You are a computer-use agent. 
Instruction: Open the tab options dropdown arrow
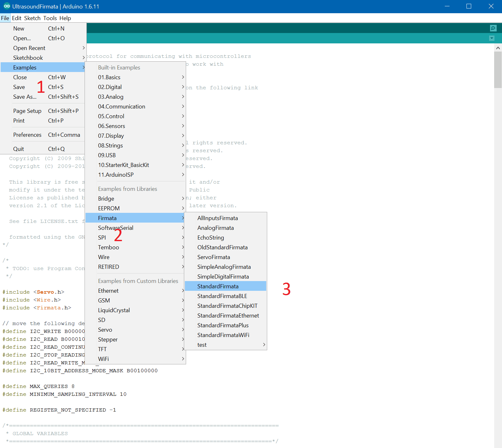492,38
